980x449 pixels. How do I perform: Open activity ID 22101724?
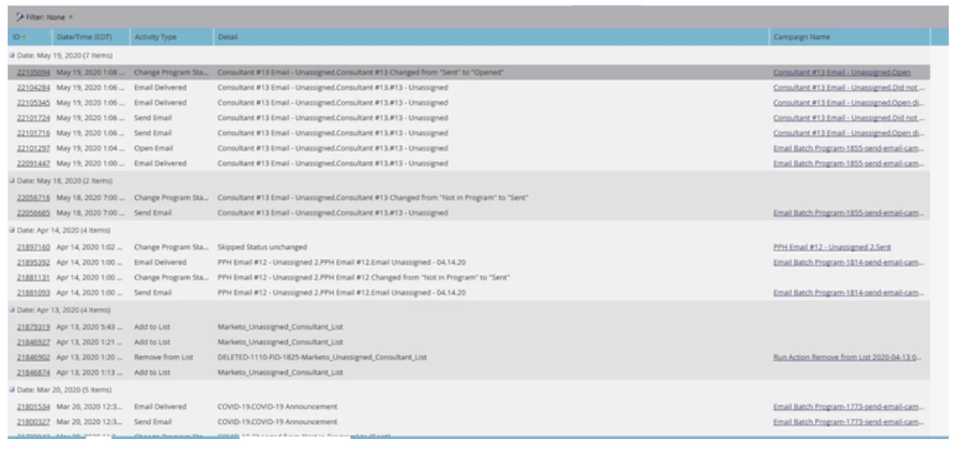(x=34, y=118)
